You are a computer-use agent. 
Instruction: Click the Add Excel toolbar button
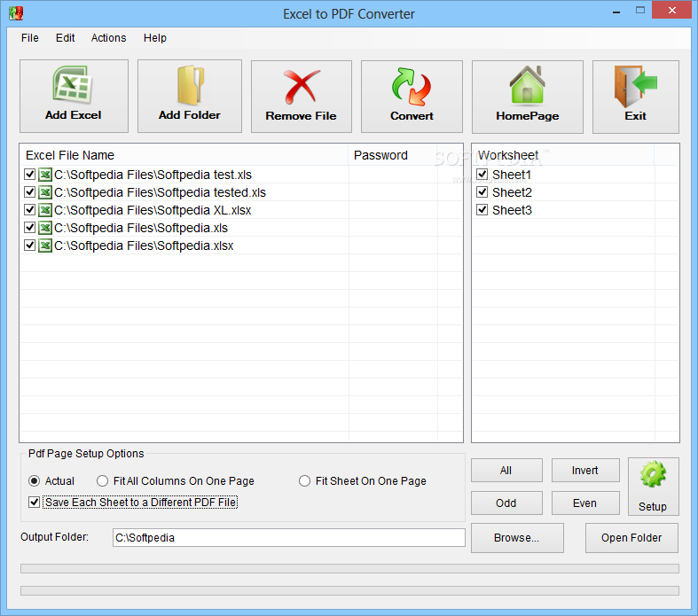[x=74, y=96]
